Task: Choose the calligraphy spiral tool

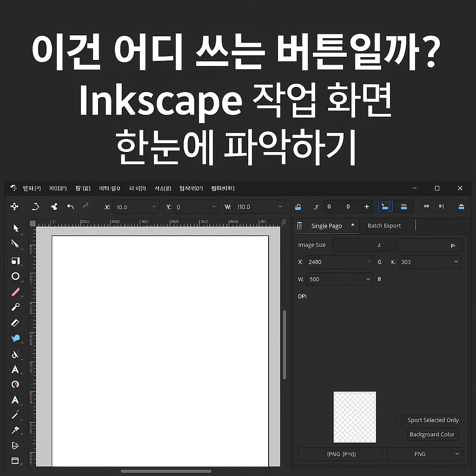Action: coord(15,354)
